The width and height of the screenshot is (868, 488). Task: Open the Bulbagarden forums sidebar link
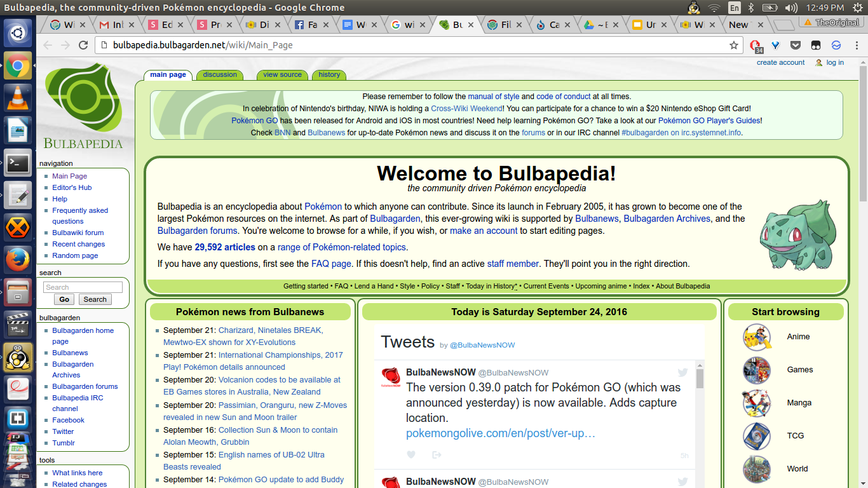pos(85,386)
